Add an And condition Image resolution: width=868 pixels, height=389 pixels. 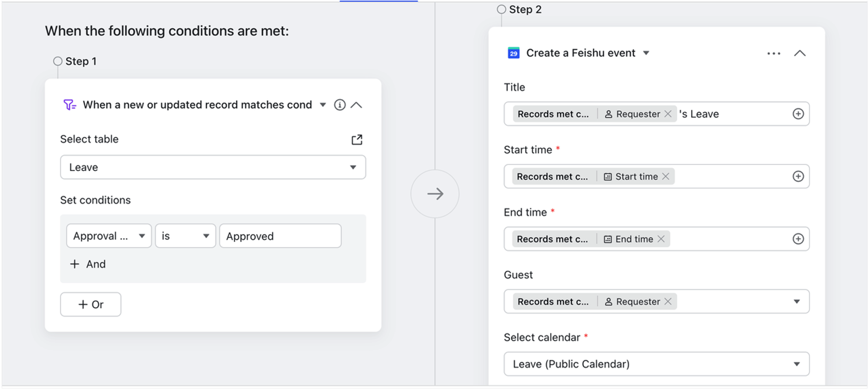pos(88,264)
